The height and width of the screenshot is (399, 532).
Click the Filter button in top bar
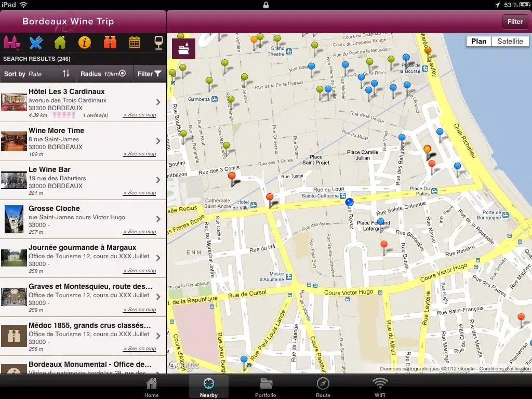coord(515,22)
